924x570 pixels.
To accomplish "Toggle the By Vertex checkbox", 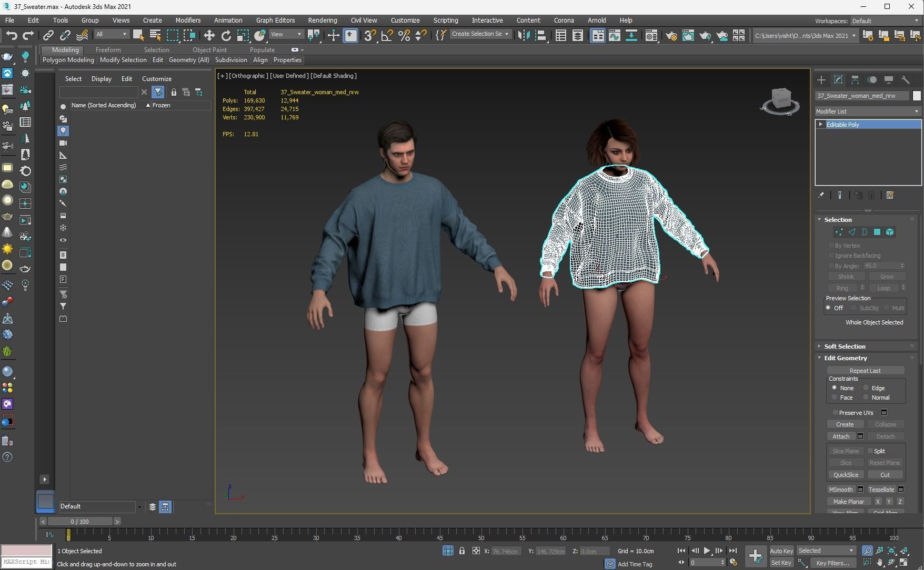I will 831,246.
